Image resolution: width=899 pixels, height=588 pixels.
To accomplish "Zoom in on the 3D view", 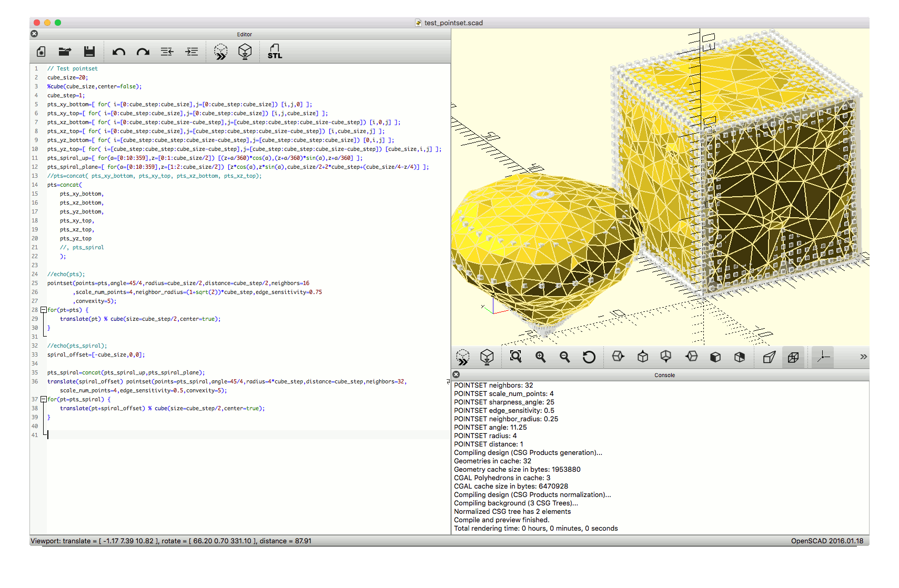I will click(540, 357).
